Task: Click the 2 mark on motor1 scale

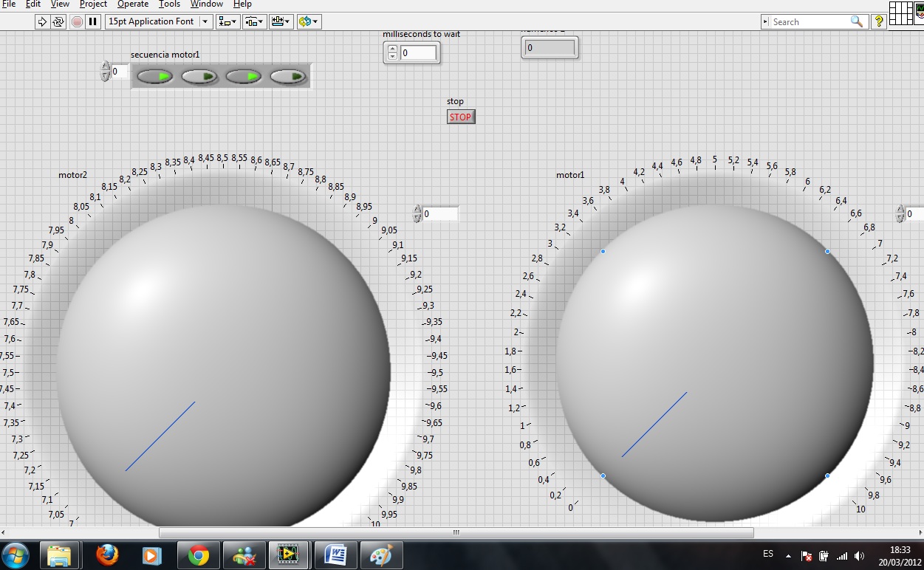Action: (x=516, y=332)
